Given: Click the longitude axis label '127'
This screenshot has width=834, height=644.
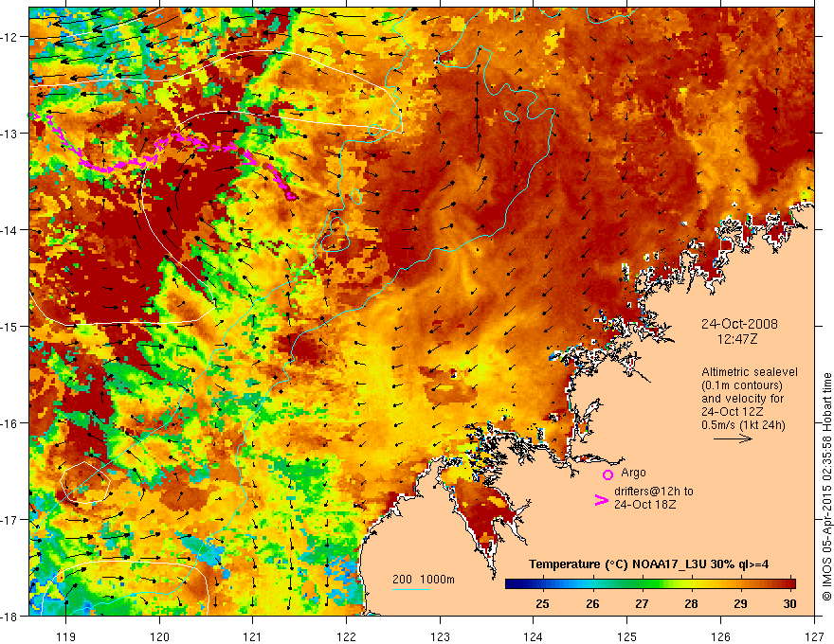Looking at the screenshot, I should (x=814, y=636).
